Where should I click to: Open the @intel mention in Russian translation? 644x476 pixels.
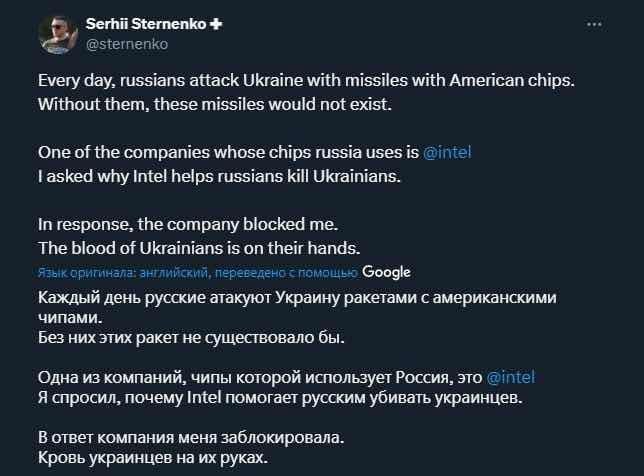point(510,377)
